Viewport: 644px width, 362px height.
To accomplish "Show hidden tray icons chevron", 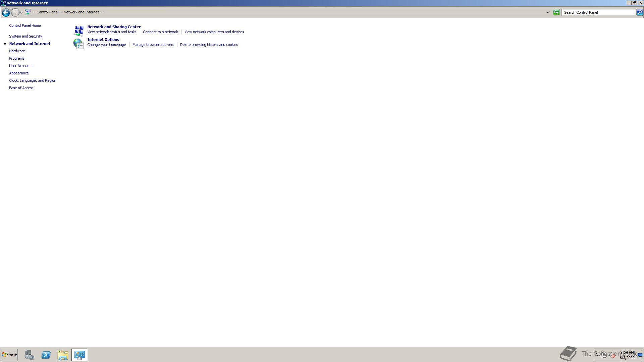I will point(597,355).
